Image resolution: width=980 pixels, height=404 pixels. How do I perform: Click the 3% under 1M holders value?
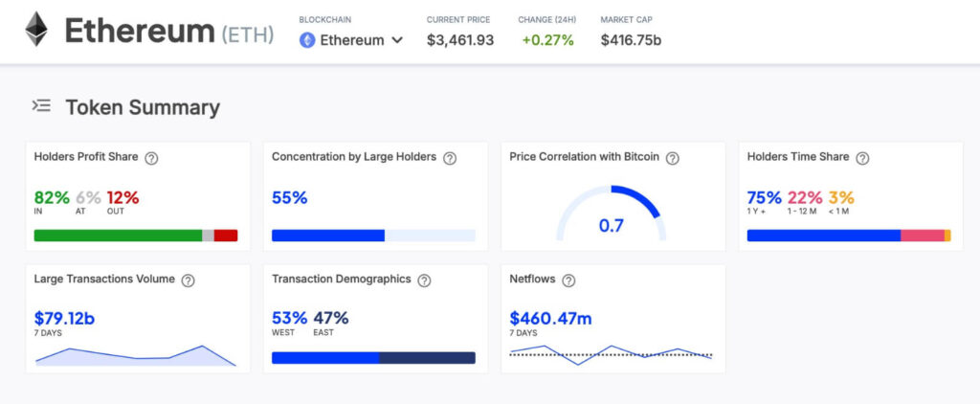[x=841, y=198]
